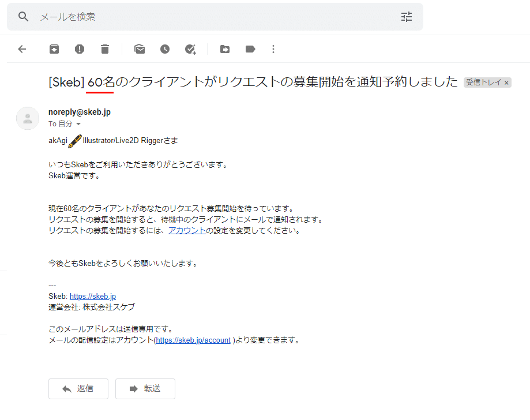The image size is (530, 420).
Task: Click the text このメールアドレスは送信専用です。
Action: (112, 329)
